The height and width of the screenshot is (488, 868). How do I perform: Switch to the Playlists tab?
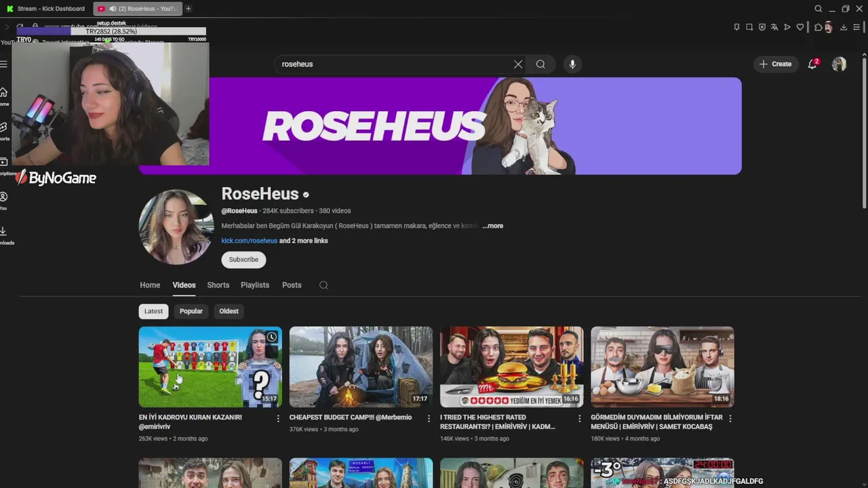coord(255,285)
